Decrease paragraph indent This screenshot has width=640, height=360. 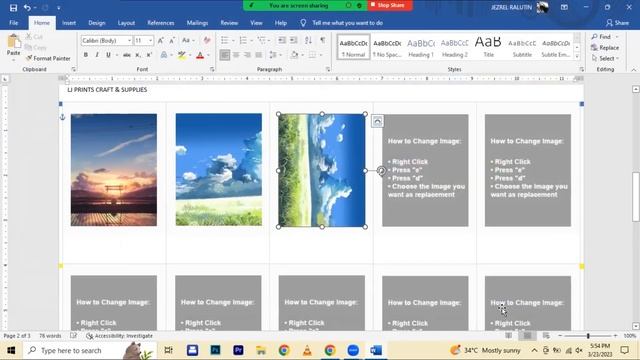(282, 40)
